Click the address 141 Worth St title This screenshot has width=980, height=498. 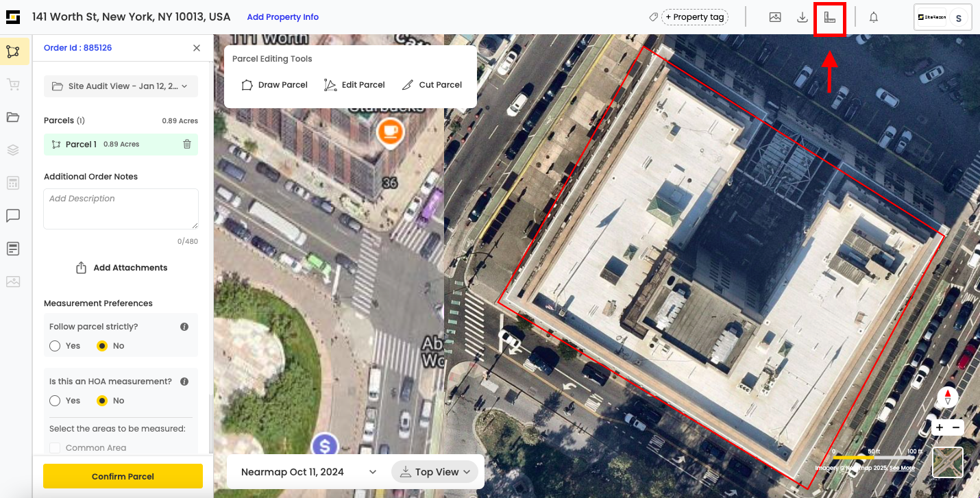132,17
